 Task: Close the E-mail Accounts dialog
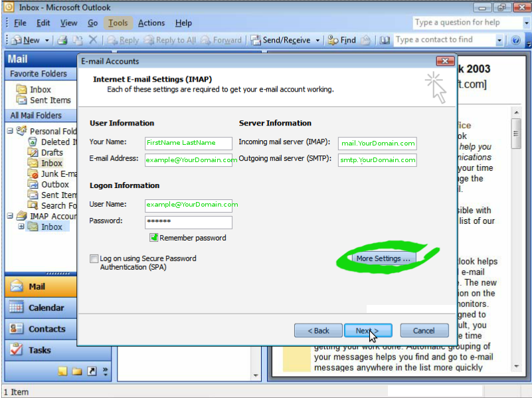coord(445,61)
